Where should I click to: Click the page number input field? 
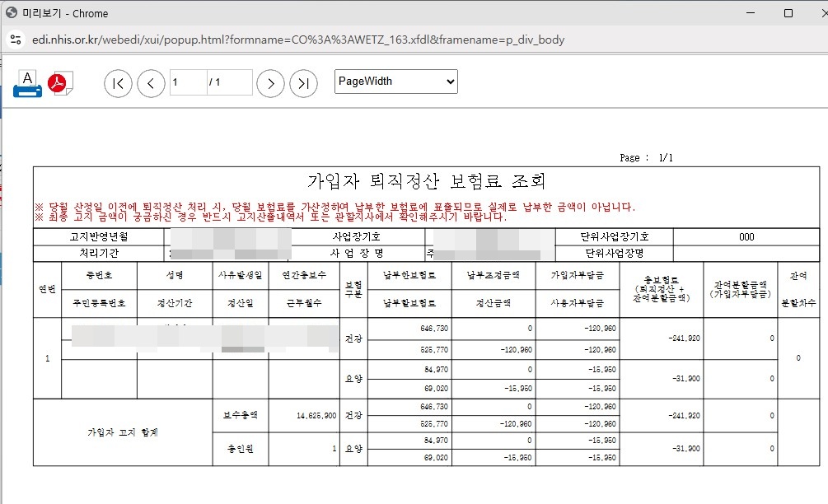pos(188,82)
